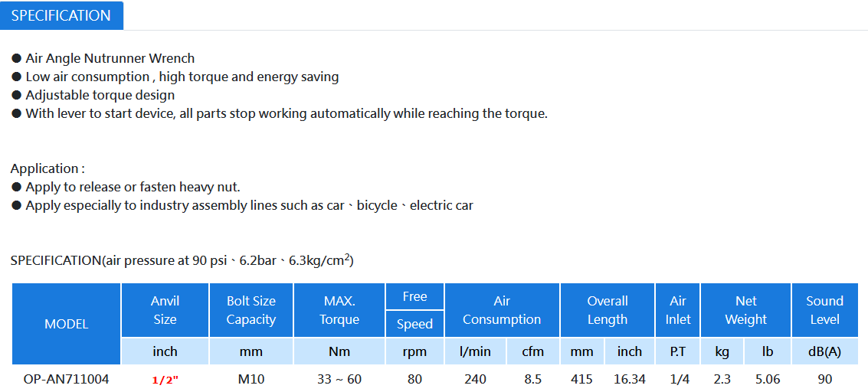Click the M10 bolt size value

click(251, 379)
